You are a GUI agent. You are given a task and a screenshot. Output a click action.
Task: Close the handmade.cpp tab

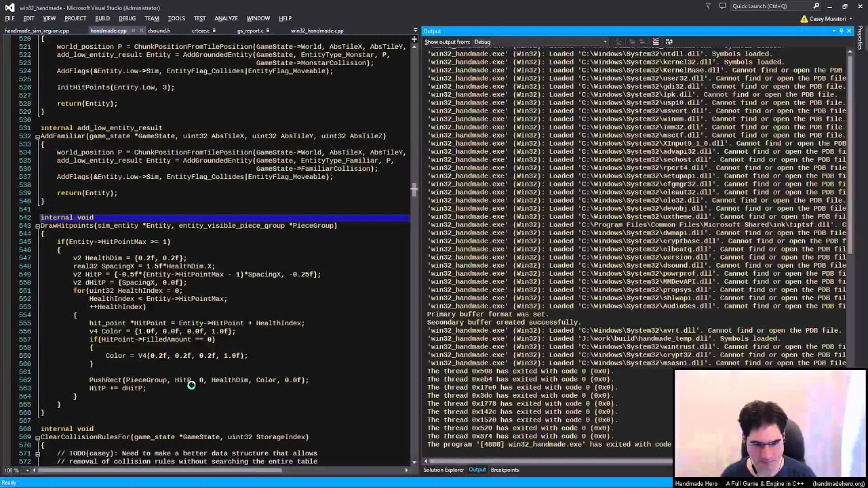point(140,30)
